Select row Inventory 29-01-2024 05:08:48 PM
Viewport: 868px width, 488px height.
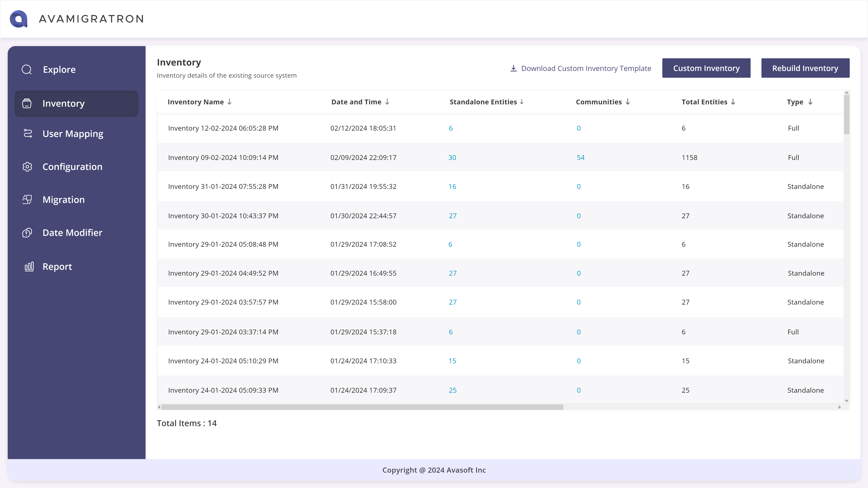click(x=500, y=244)
